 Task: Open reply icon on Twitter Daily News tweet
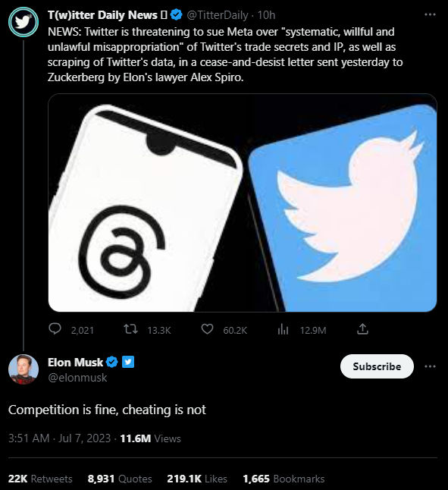pyautogui.click(x=55, y=329)
